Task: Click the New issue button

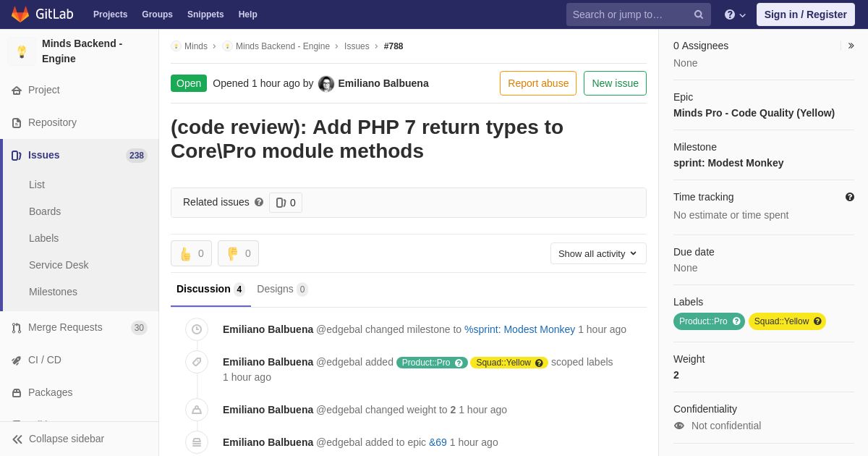Action: tap(615, 83)
